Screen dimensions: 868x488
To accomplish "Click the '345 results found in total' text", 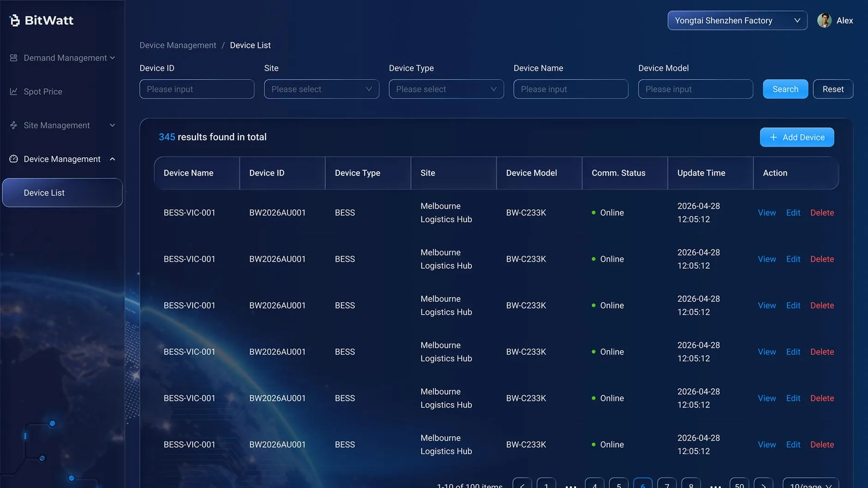I will click(212, 137).
